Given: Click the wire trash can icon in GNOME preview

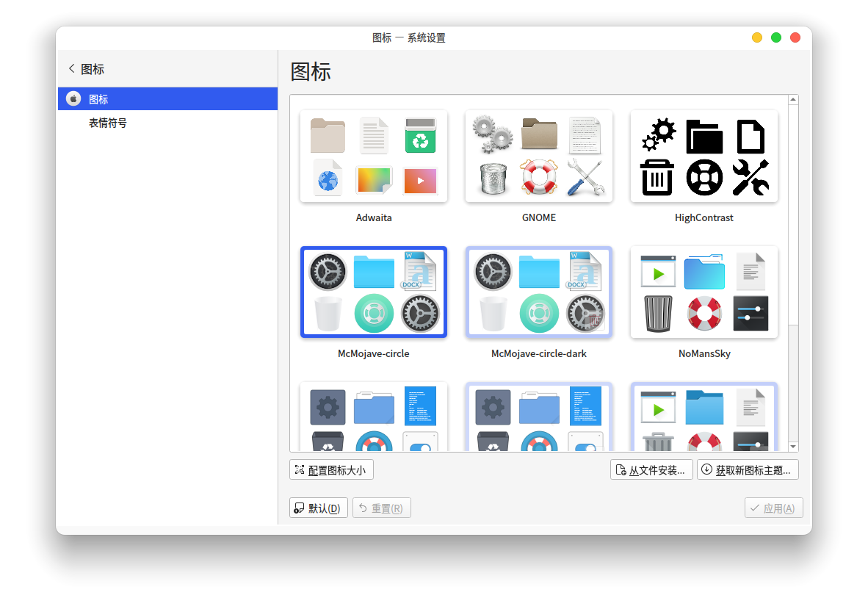Looking at the screenshot, I should pyautogui.click(x=493, y=179).
